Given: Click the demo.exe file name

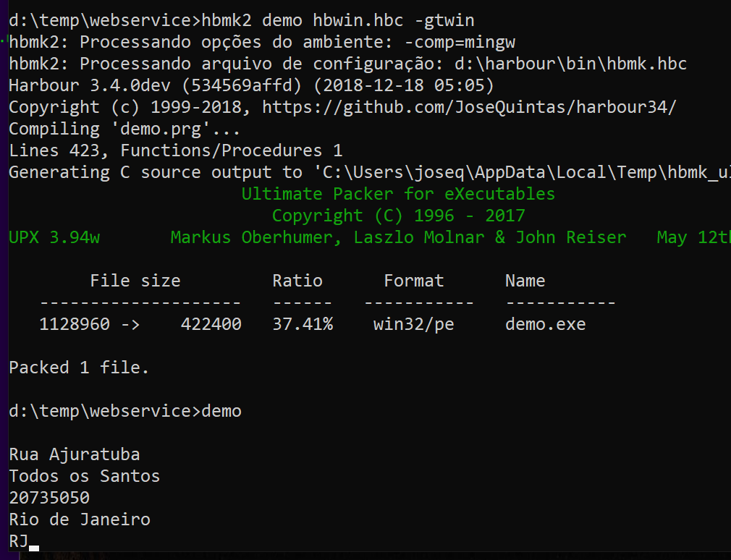Looking at the screenshot, I should [x=545, y=324].
